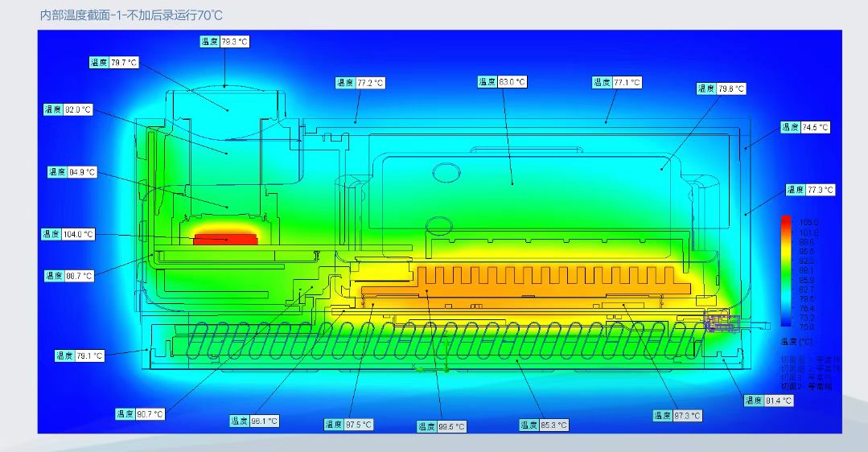Click the 74.5 °C temperature label
868x452 pixels.
point(805,127)
